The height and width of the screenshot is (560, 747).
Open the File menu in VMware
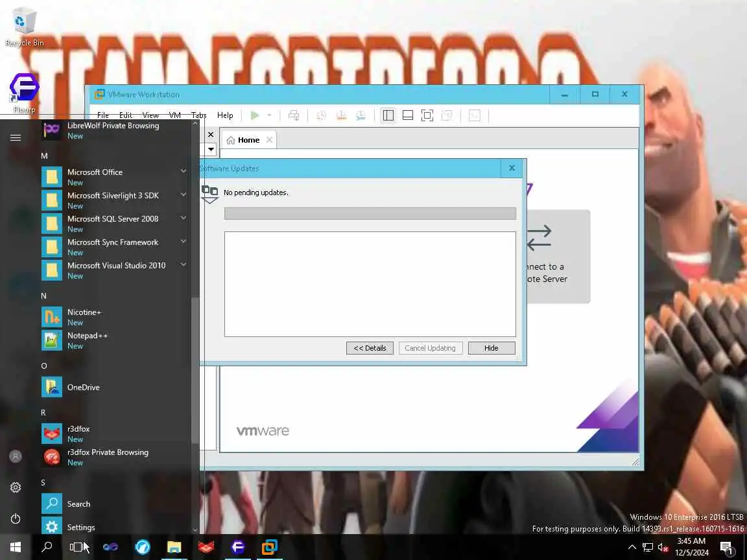click(103, 115)
